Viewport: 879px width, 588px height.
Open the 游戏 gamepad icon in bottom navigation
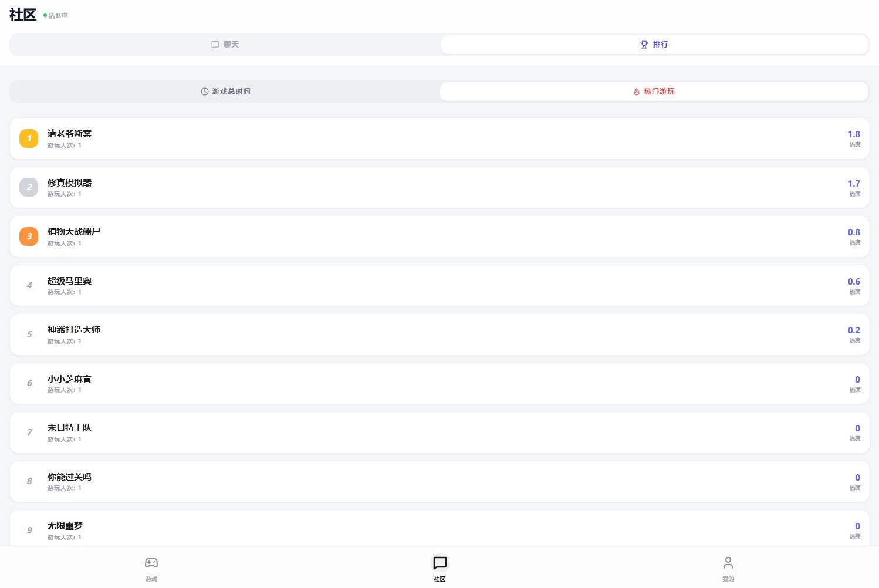[x=151, y=563]
